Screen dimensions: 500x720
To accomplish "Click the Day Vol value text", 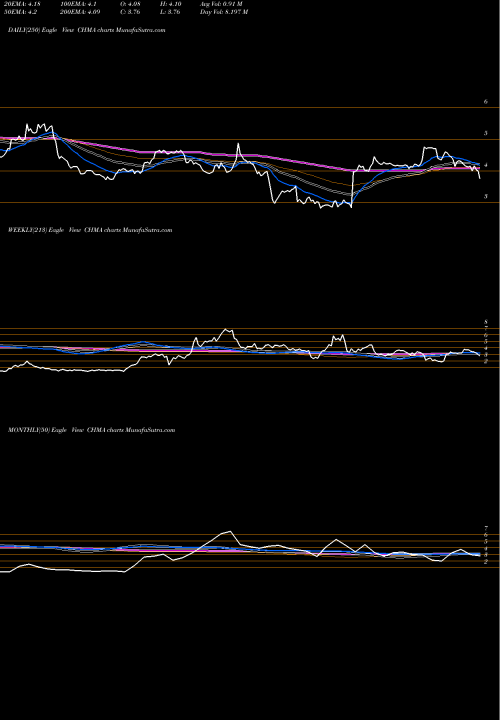I will (224, 12).
